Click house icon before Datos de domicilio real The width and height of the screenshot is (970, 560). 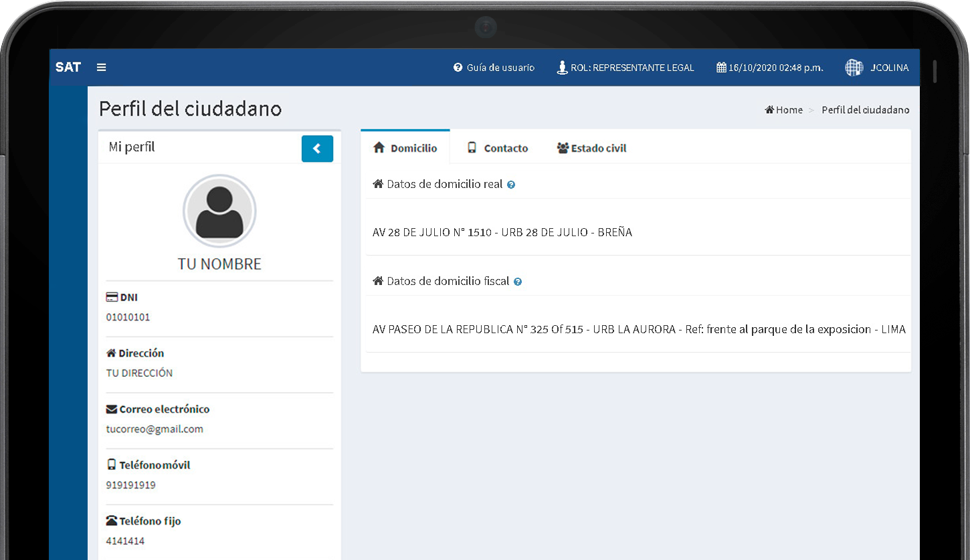tap(378, 184)
